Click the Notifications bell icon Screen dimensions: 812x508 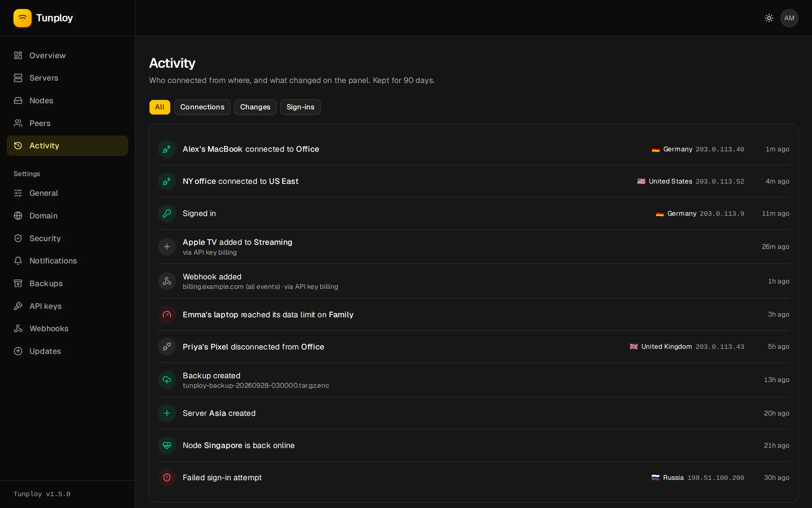coord(18,261)
